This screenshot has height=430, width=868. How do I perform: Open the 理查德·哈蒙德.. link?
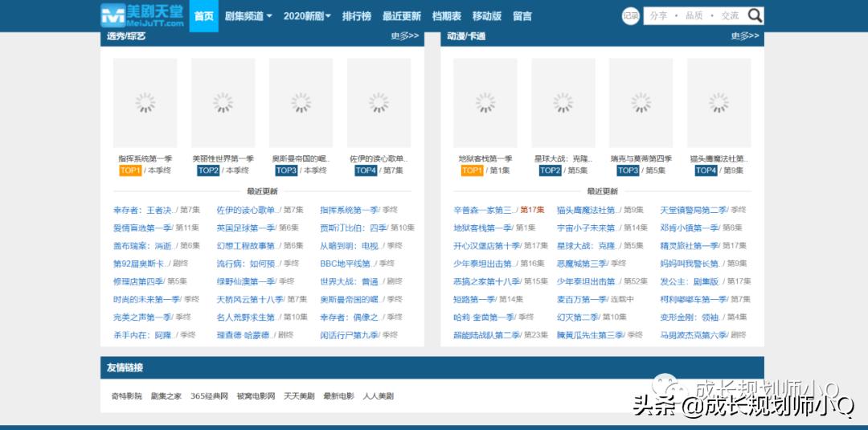[x=245, y=335]
